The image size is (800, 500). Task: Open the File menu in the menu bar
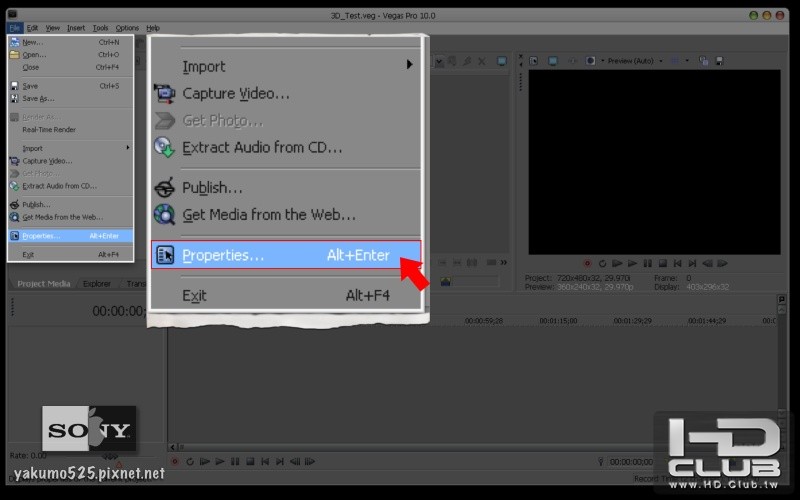tap(14, 28)
